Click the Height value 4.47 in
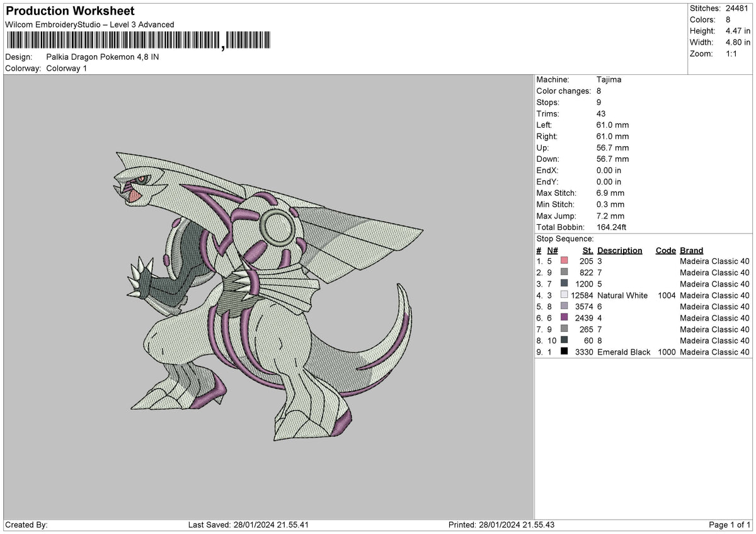The image size is (756, 534). pos(738,31)
